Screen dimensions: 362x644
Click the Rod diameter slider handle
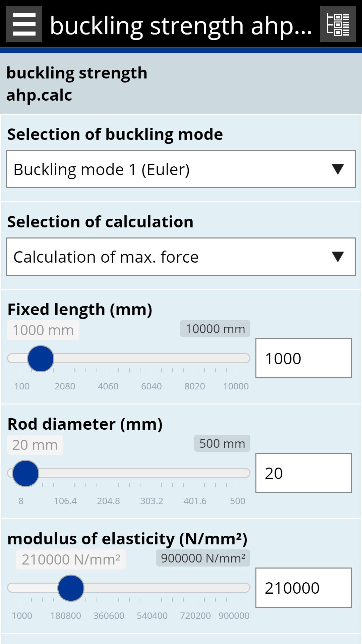25,473
